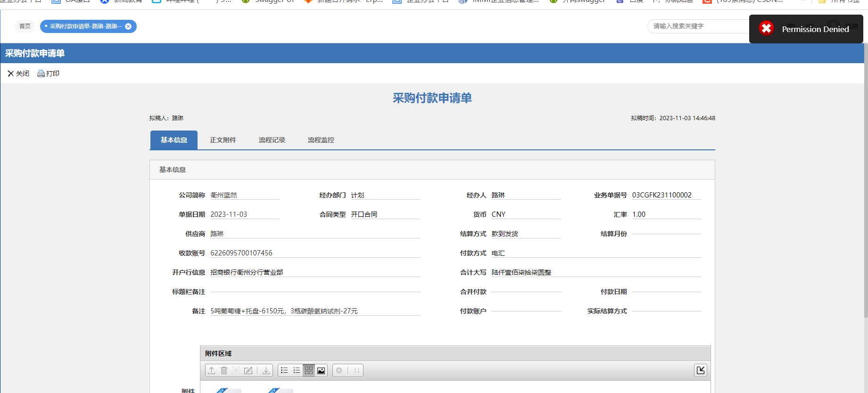This screenshot has height=393, width=868.
Task: Open the 正文附件 tab
Action: [x=223, y=140]
